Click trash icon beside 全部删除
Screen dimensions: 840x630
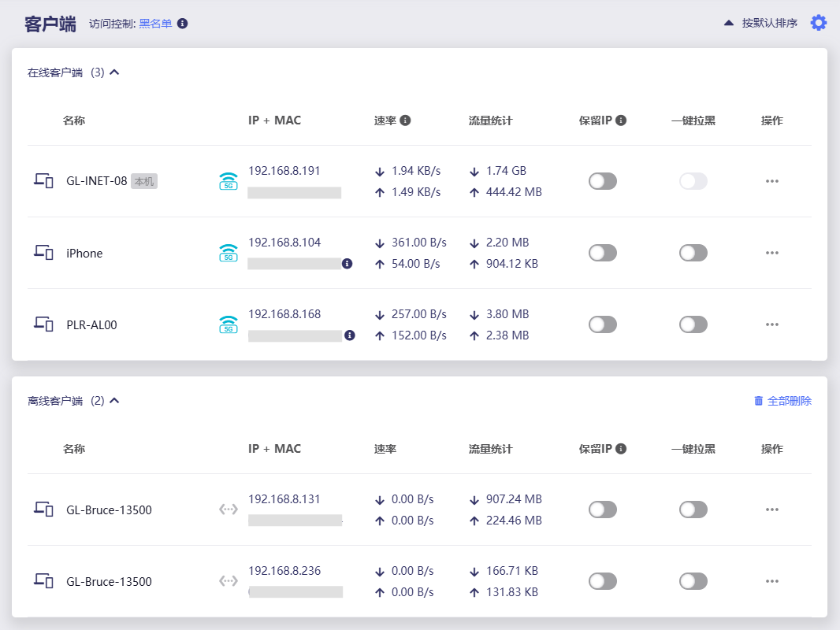pos(759,401)
